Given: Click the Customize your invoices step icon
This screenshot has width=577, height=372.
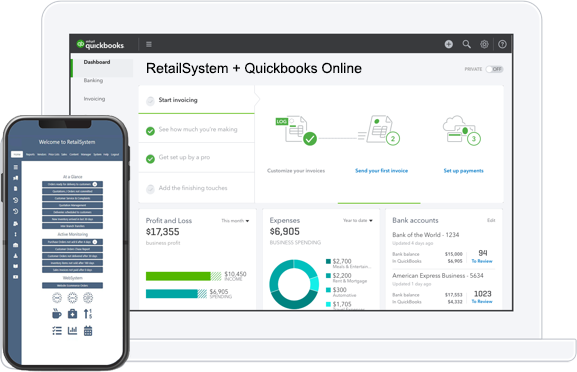Looking at the screenshot, I should [x=296, y=130].
